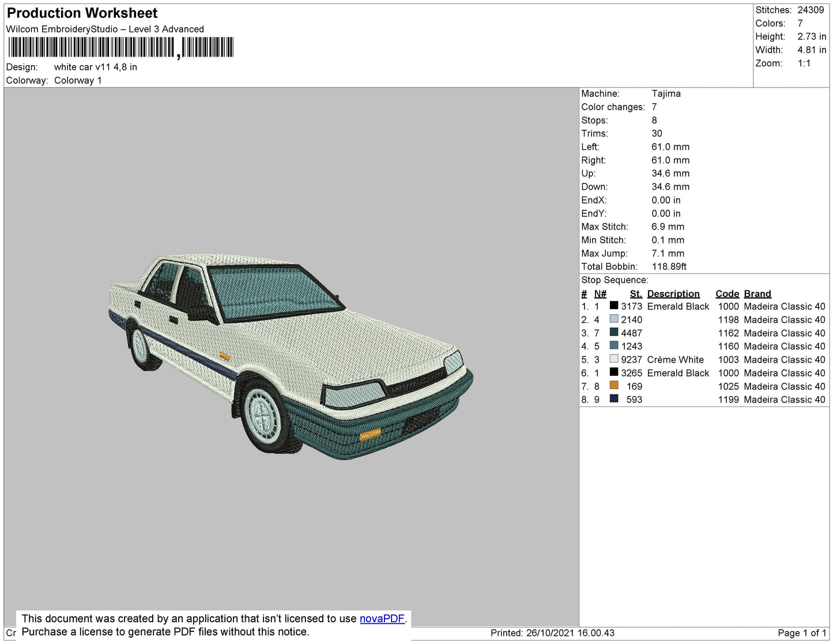This screenshot has width=833, height=644.
Task: Click 'Emerald Black' in stop row 6
Action: point(678,373)
